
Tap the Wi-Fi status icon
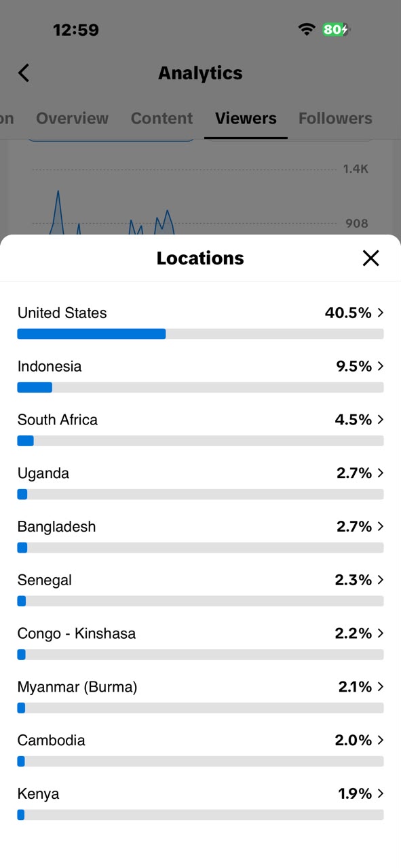tap(307, 29)
